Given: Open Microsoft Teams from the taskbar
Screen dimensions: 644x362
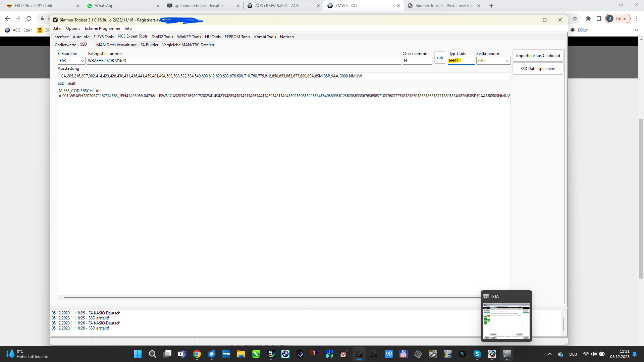Looking at the screenshot, I should (x=182, y=354).
